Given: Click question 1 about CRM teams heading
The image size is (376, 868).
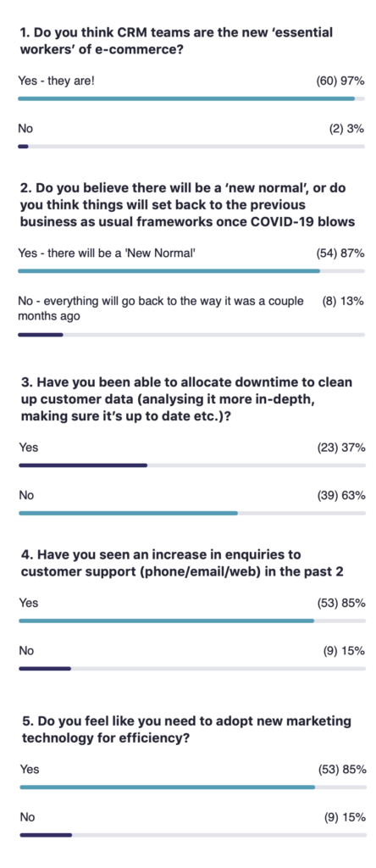Looking at the screenshot, I should (176, 41).
